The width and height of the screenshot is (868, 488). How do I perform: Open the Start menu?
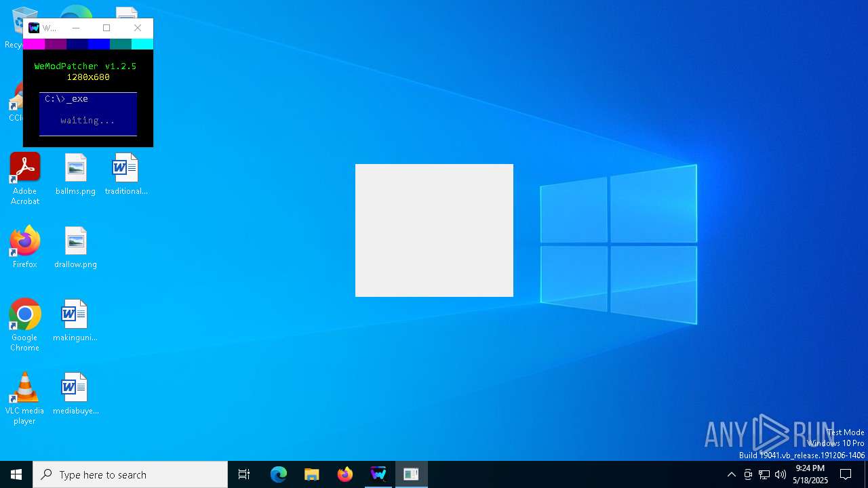16,474
